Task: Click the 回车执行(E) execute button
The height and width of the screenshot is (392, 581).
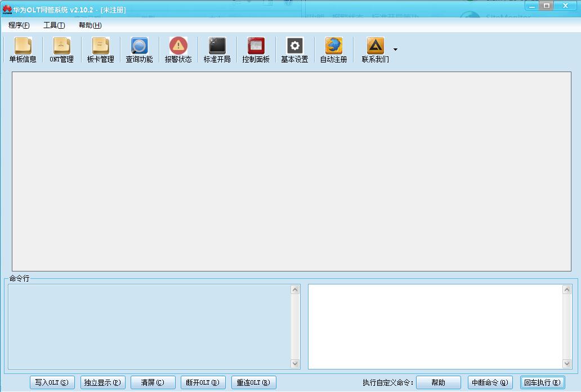Action: point(542,383)
